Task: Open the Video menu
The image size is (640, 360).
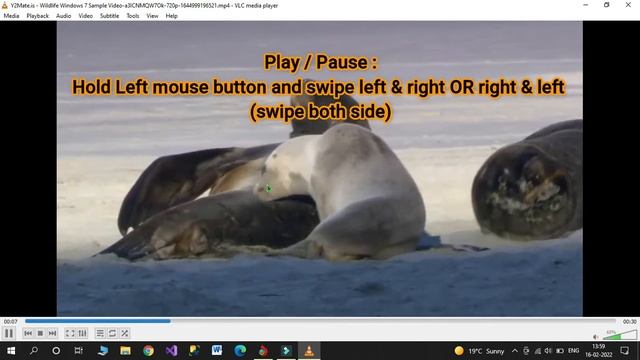Action: tap(85, 16)
